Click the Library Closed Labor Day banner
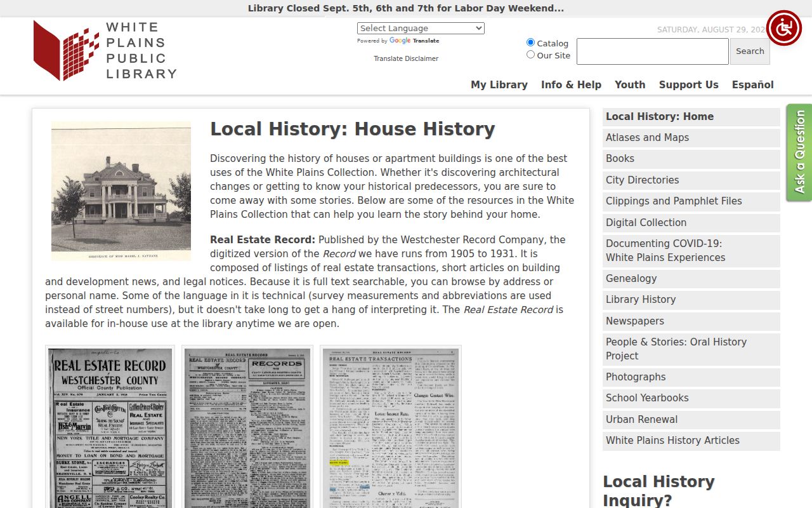The height and width of the screenshot is (508, 812). click(406, 8)
